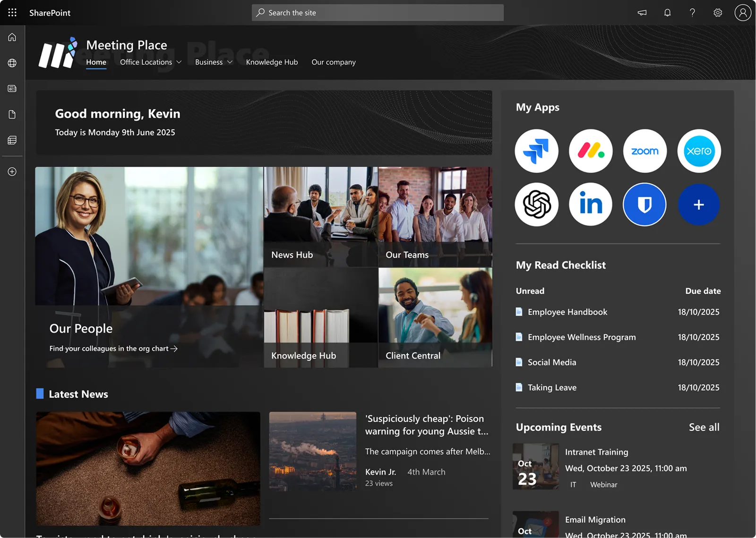
Task: Focus the Search the site field
Action: (x=378, y=13)
